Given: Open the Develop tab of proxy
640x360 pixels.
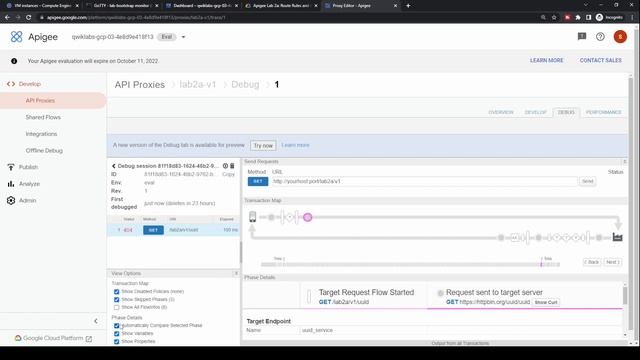Looking at the screenshot, I should 536,112.
